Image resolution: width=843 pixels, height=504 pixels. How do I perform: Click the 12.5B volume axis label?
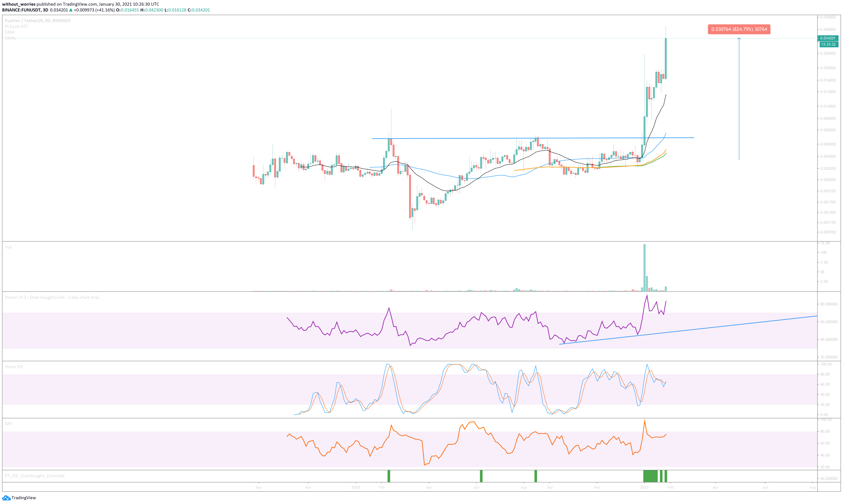pyautogui.click(x=825, y=243)
